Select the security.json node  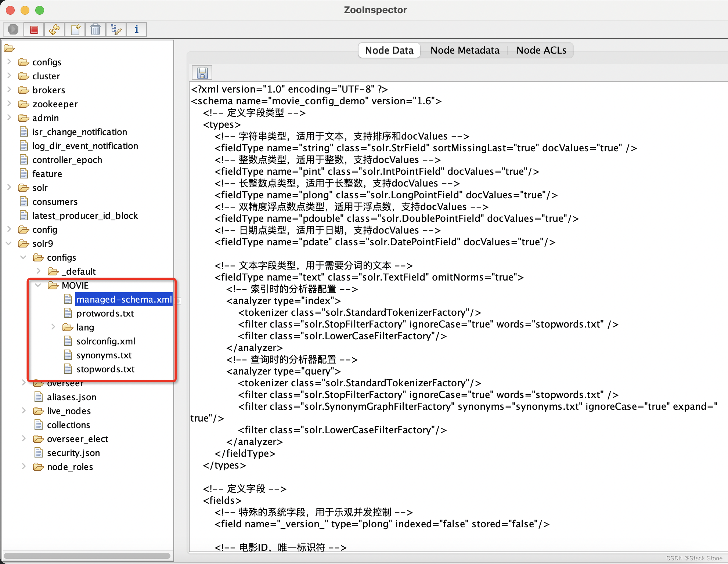73,453
